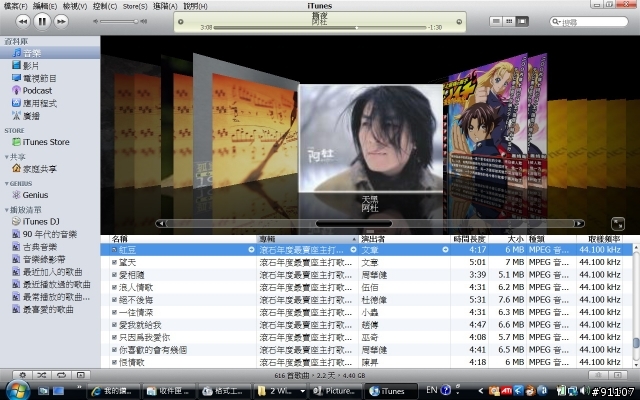
Task: Uncheck the 愛相隨 song checkbox
Action: tap(114, 275)
